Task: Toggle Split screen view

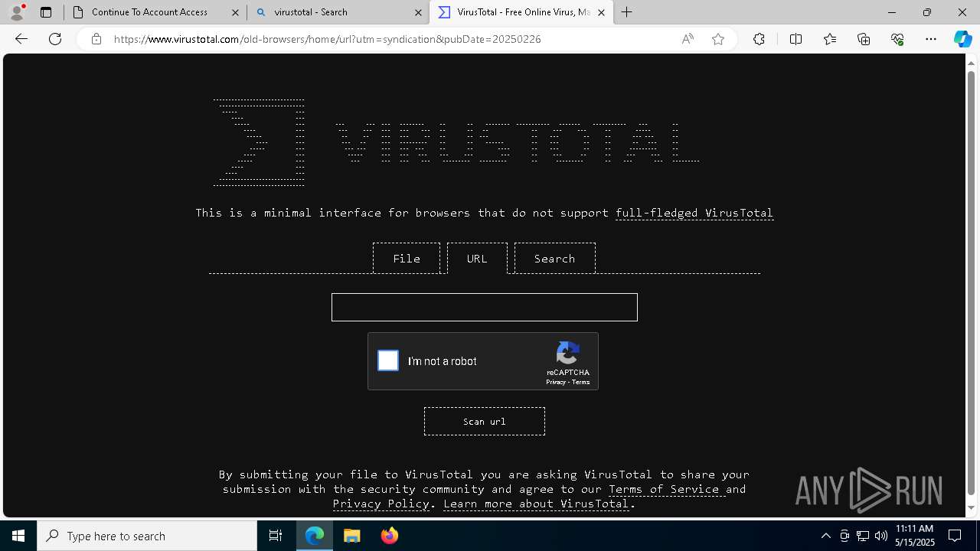Action: 795,39
